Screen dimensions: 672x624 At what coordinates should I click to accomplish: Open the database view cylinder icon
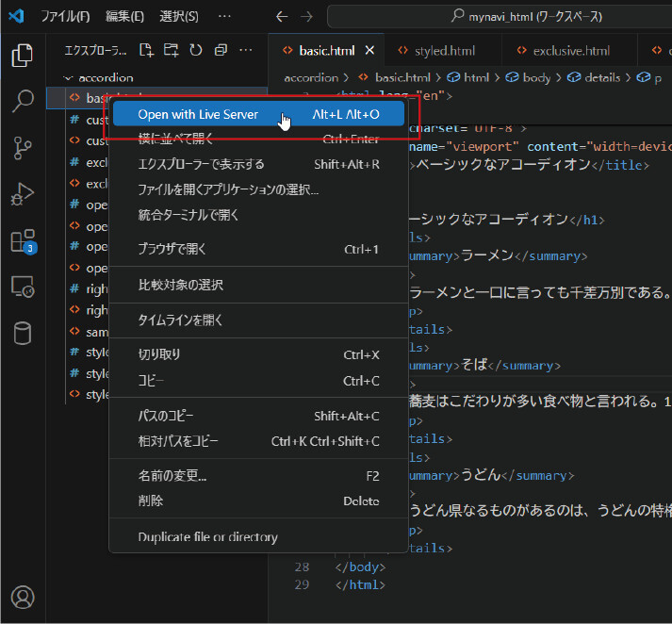coord(23,333)
